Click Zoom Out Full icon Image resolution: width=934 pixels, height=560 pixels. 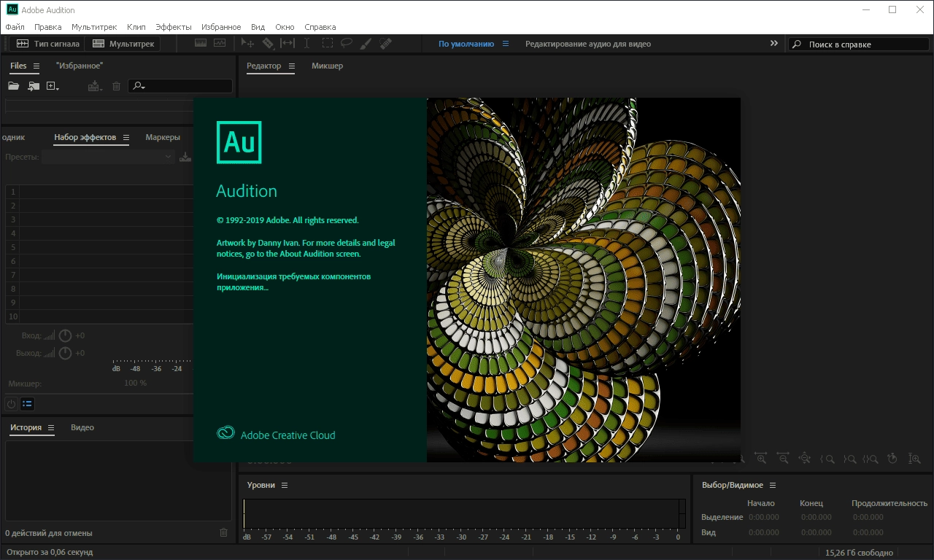click(805, 459)
